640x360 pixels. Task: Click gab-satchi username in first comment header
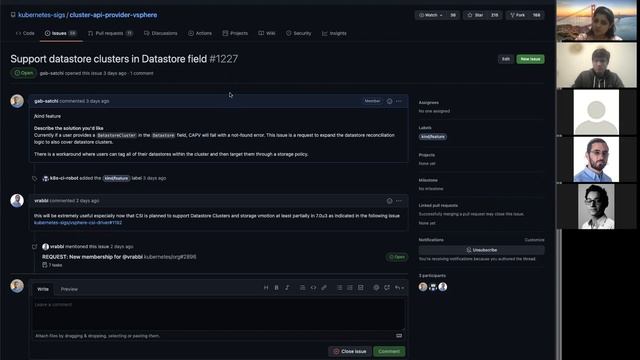[46, 101]
